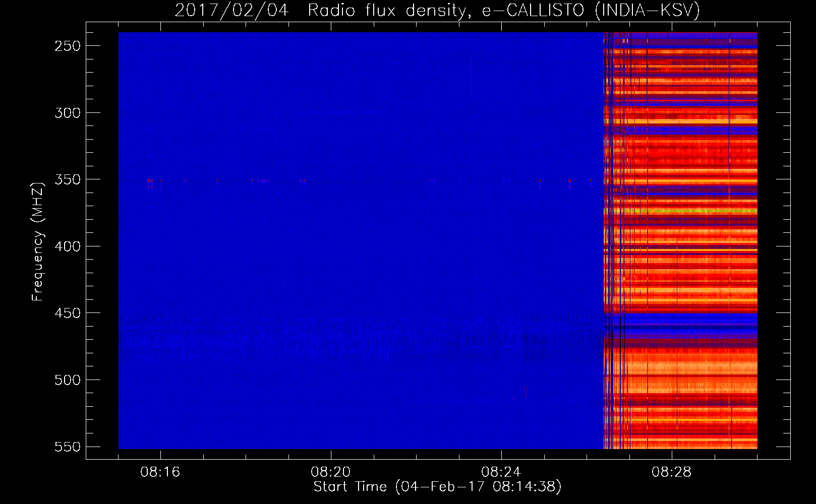Screen dimensions: 816x504
Task: Select the 300 frequency tick label
Action: click(68, 113)
